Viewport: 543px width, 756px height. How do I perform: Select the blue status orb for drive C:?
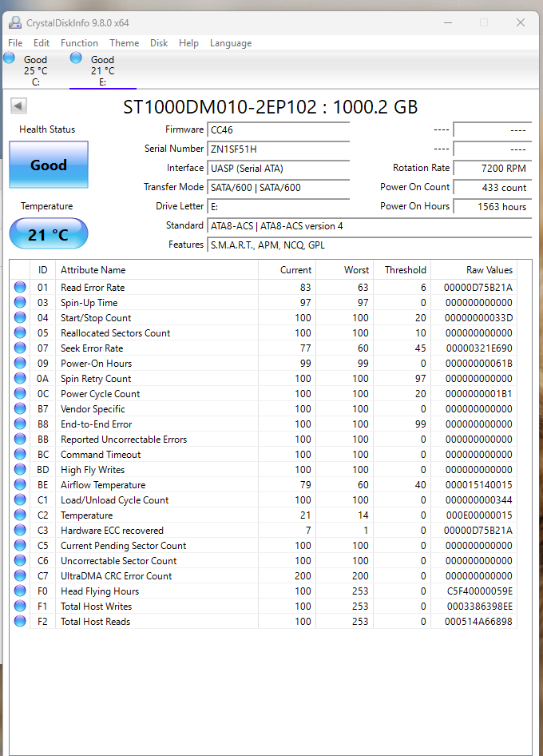[9, 58]
